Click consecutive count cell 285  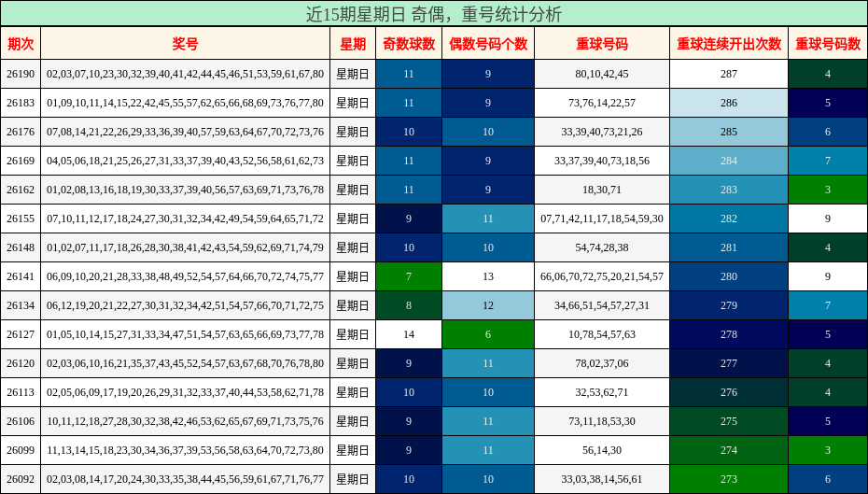coord(729,132)
